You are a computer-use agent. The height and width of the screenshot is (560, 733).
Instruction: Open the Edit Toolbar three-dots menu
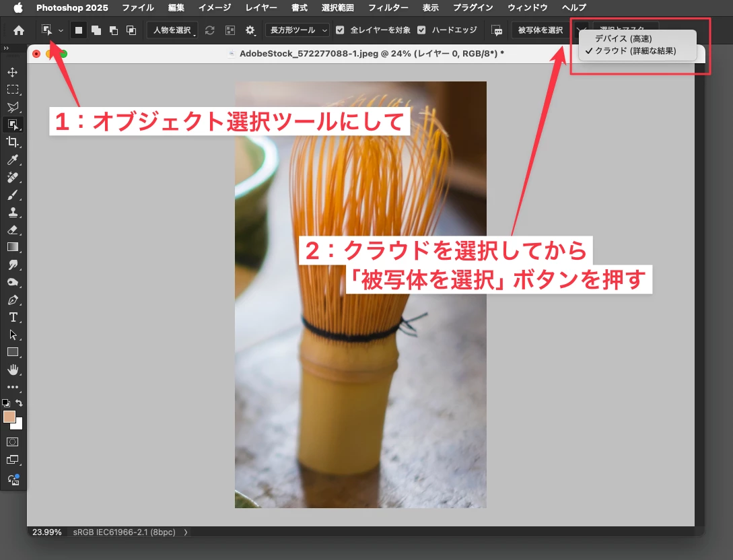[x=13, y=387]
